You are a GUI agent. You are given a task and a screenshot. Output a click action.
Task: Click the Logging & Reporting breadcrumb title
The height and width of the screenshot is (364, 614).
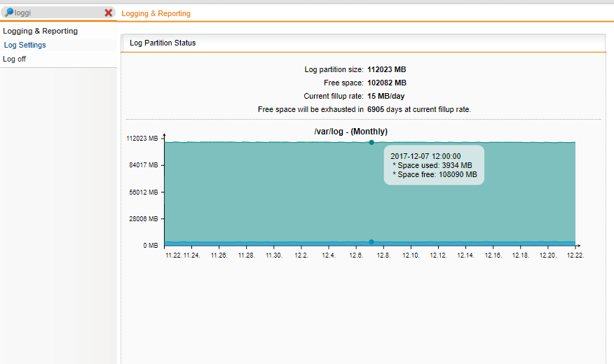pos(156,13)
